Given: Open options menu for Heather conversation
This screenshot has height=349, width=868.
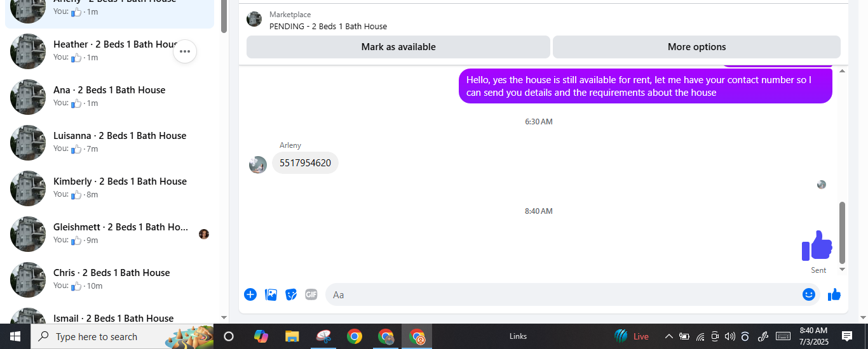Looking at the screenshot, I should click(185, 51).
